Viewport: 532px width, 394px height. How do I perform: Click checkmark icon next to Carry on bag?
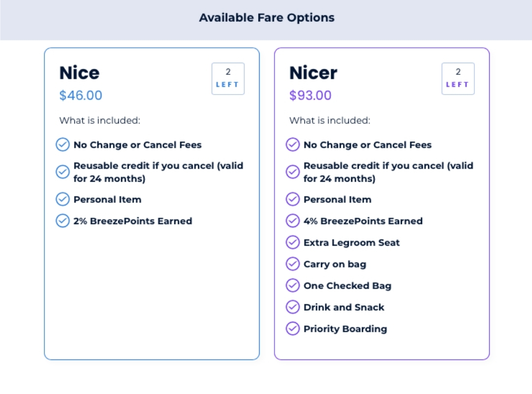click(x=293, y=263)
